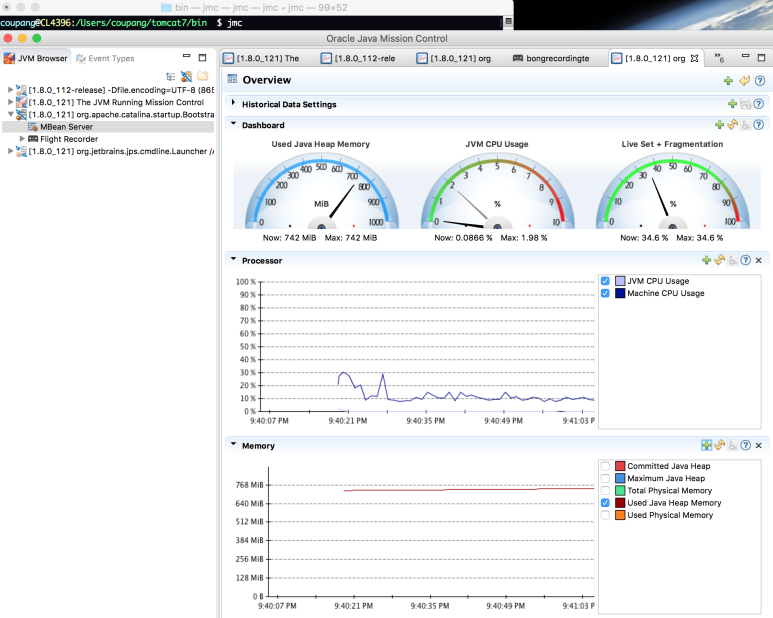Add a dial using Dashboard's green plus

click(x=719, y=125)
